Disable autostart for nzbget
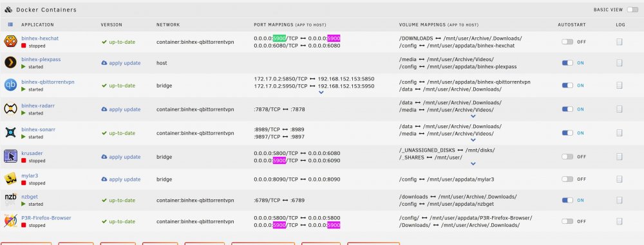Screen dimensions: 644x245 click(567, 200)
